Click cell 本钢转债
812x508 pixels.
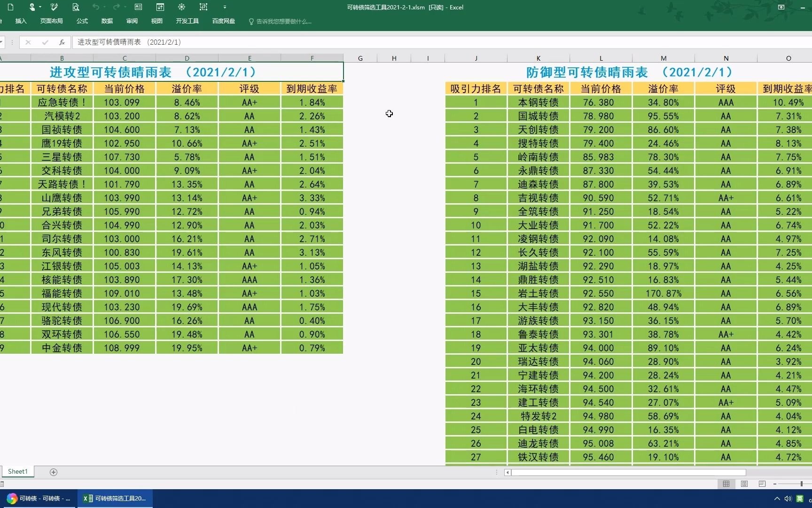(x=539, y=102)
